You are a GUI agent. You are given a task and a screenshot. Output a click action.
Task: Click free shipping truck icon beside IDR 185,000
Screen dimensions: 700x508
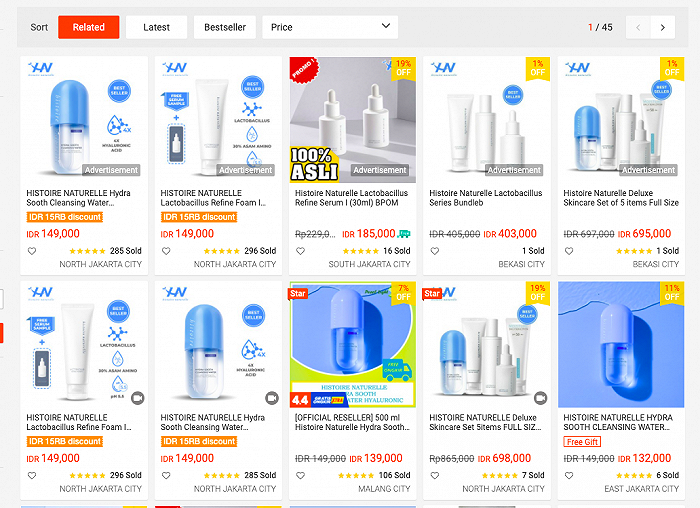pyautogui.click(x=404, y=233)
